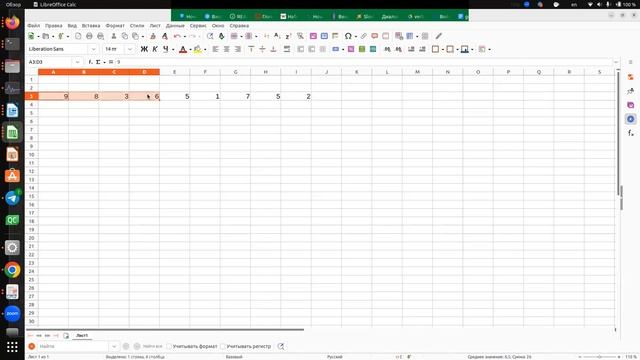Screen dimensions: 640x360
Task: Enable the Учитывать регистр checkbox
Action: (223, 346)
